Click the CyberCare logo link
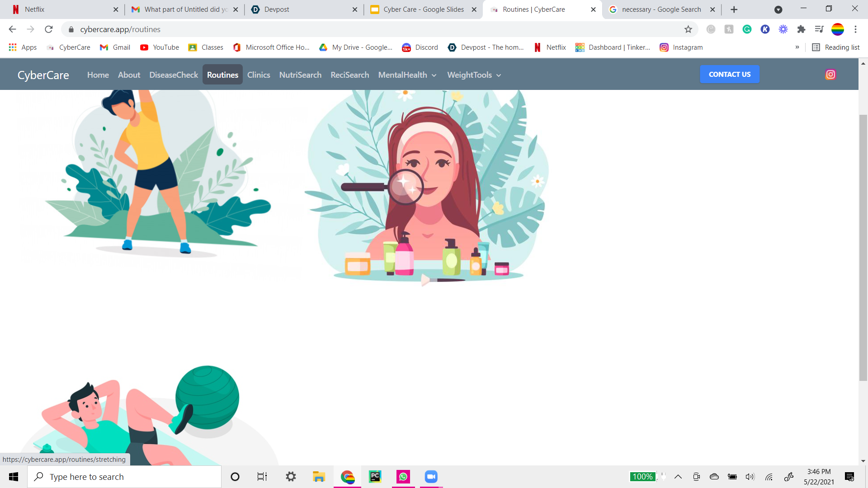This screenshot has width=868, height=488. pos(43,75)
